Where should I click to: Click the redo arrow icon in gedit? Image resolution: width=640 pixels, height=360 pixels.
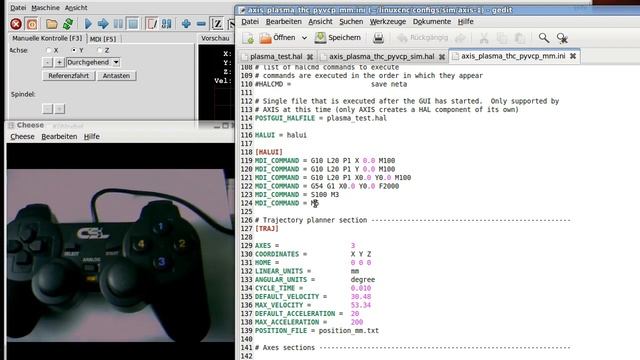460,38
